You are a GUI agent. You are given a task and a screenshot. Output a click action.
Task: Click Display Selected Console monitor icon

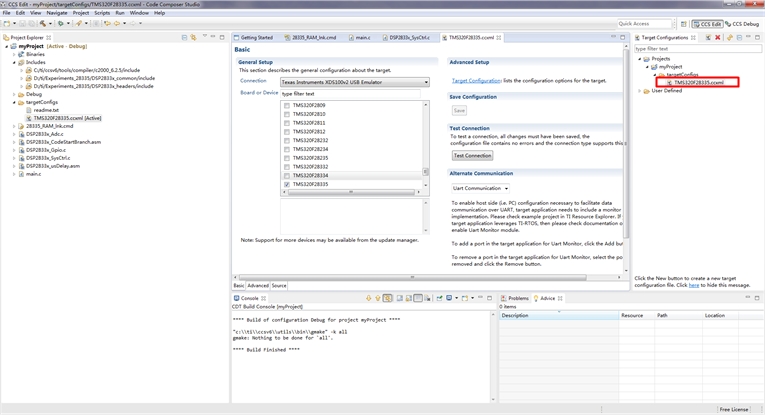(449, 298)
